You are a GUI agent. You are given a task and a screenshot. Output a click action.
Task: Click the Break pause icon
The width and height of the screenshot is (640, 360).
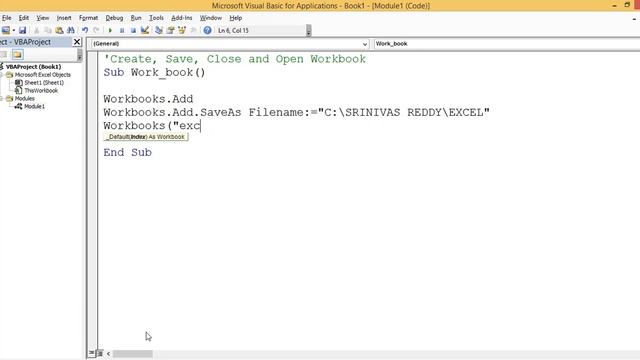(122, 30)
